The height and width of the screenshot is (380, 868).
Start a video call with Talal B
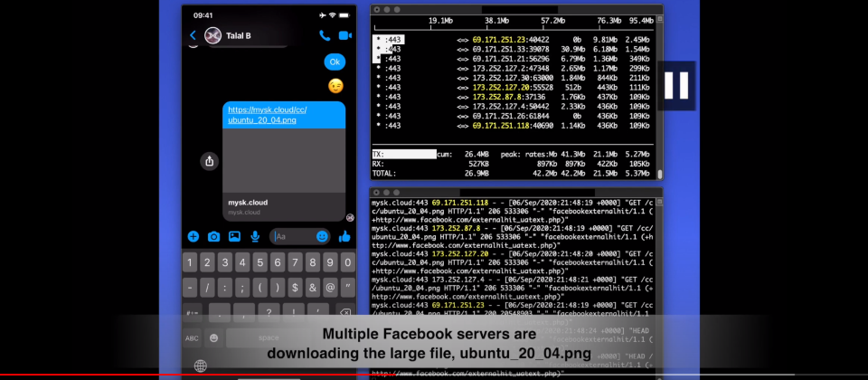coord(345,35)
